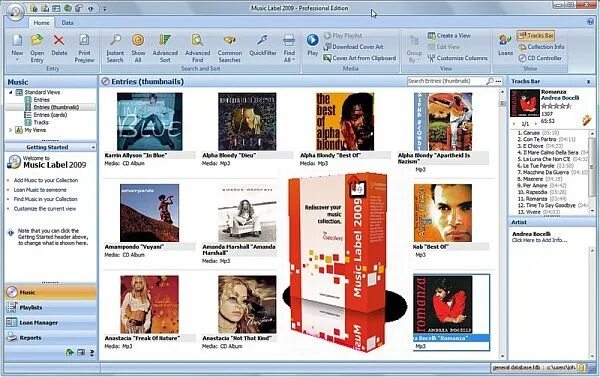
Task: Select Entries (cards) view
Action: [50, 115]
